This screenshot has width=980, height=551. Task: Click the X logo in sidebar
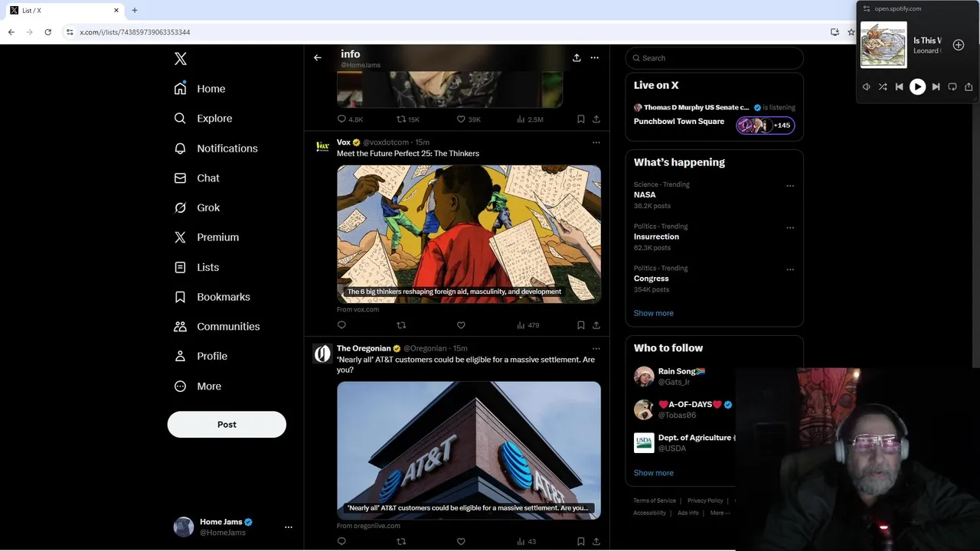click(x=181, y=59)
